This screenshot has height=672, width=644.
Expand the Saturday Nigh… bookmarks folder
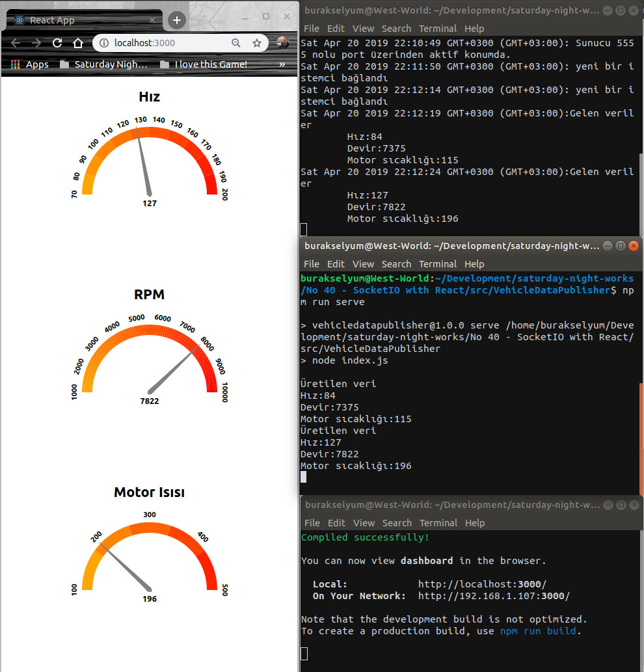pos(104,64)
